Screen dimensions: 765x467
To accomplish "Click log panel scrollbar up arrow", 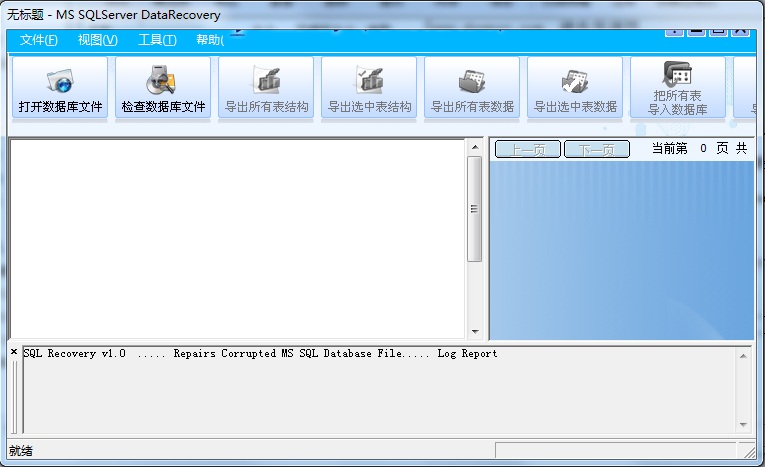I will pyautogui.click(x=743, y=356).
